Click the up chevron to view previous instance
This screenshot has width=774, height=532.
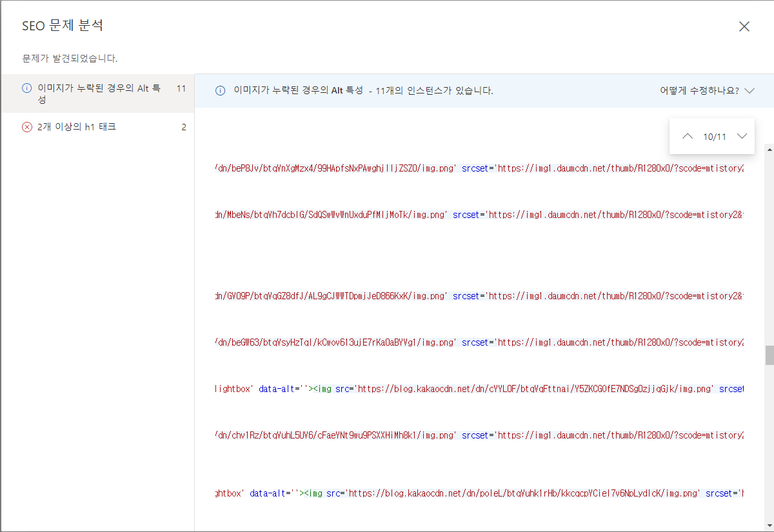click(x=688, y=136)
